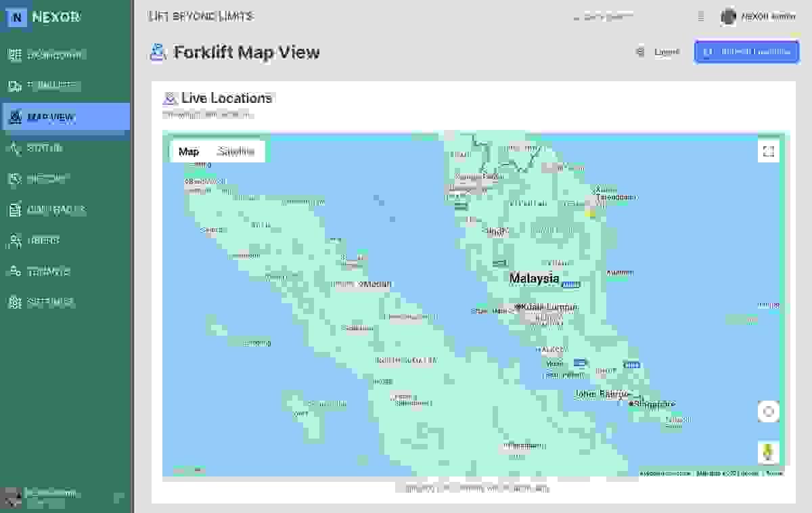Click the Johor Bahru map label
This screenshot has height=513, width=812.
click(x=602, y=393)
